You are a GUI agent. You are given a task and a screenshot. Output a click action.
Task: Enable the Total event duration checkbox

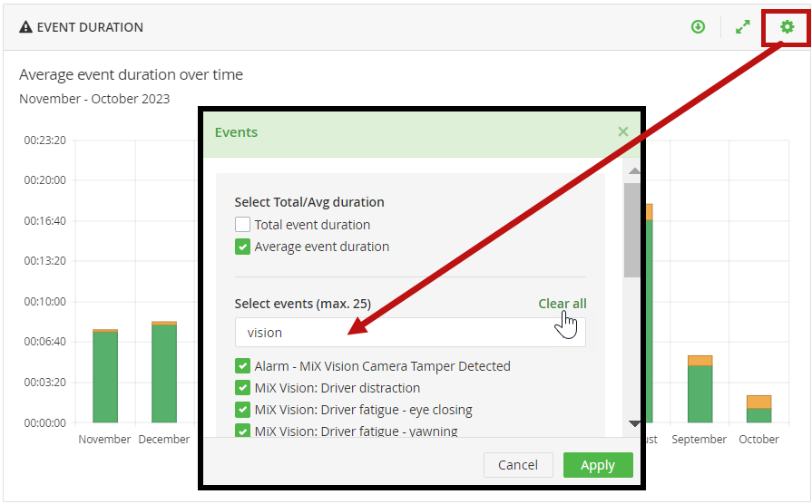click(242, 225)
